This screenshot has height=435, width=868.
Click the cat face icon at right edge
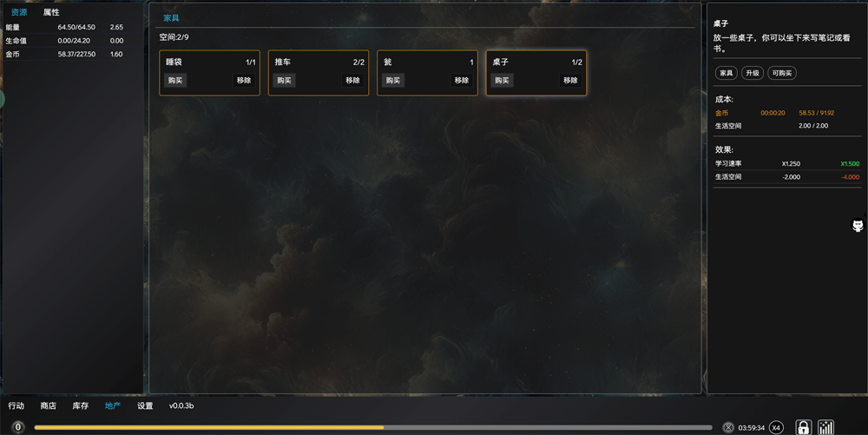pos(858,225)
